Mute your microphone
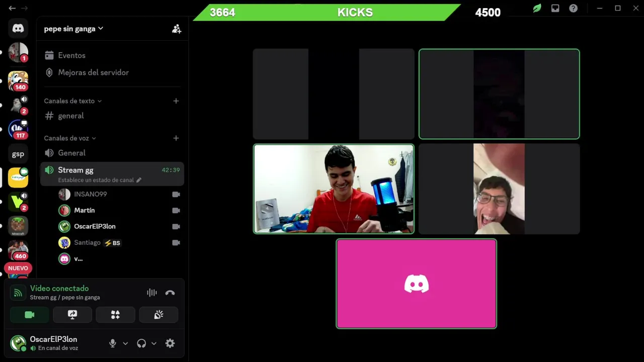This screenshot has height=362, width=644. click(113, 343)
